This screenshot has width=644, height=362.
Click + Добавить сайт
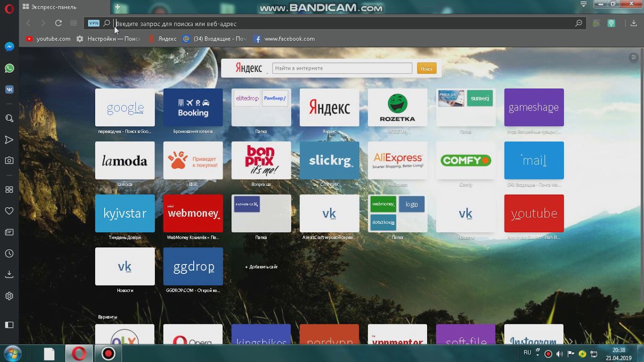pyautogui.click(x=261, y=267)
